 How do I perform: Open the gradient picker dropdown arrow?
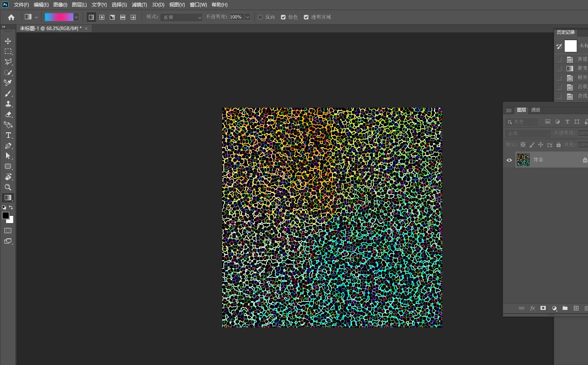pos(76,17)
